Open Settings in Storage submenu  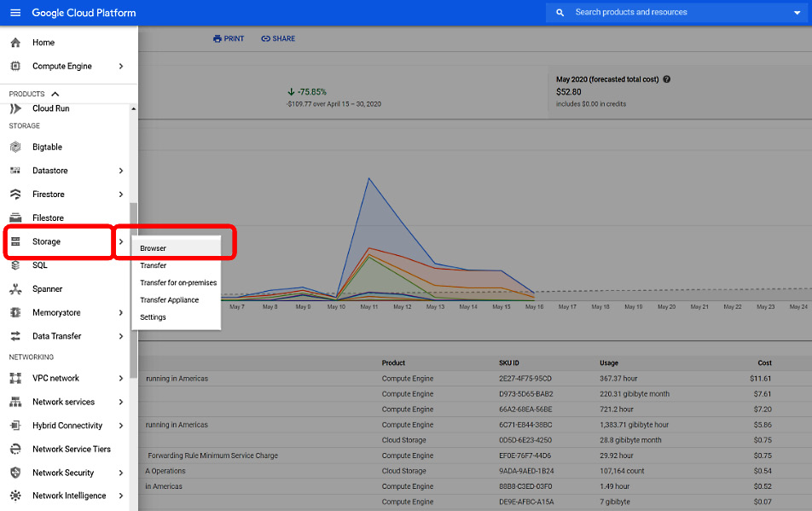point(177,316)
